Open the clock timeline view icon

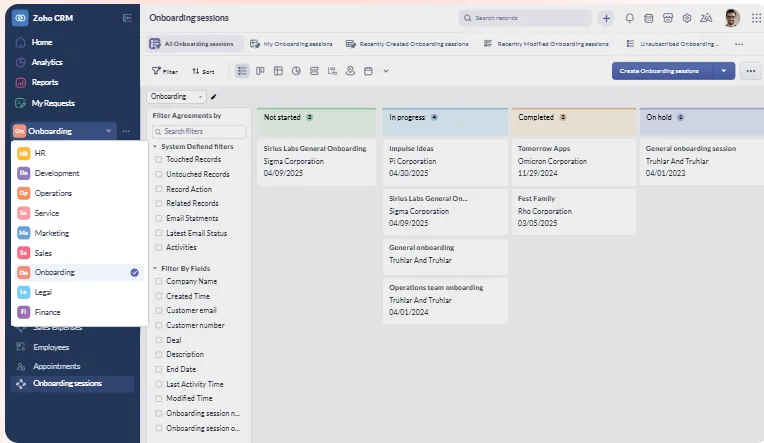click(296, 71)
